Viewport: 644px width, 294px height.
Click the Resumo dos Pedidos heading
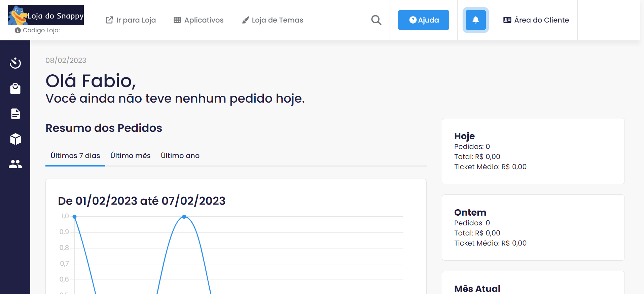click(104, 128)
